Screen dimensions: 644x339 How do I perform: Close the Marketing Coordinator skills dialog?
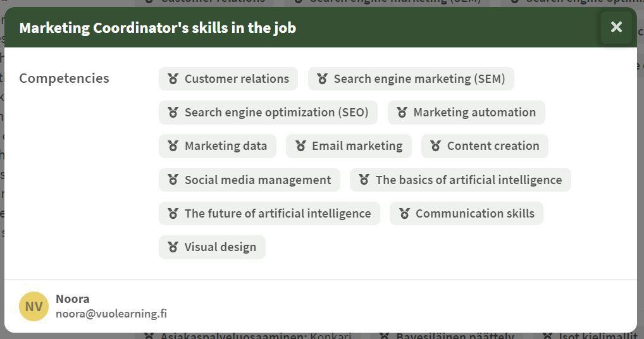click(x=616, y=27)
